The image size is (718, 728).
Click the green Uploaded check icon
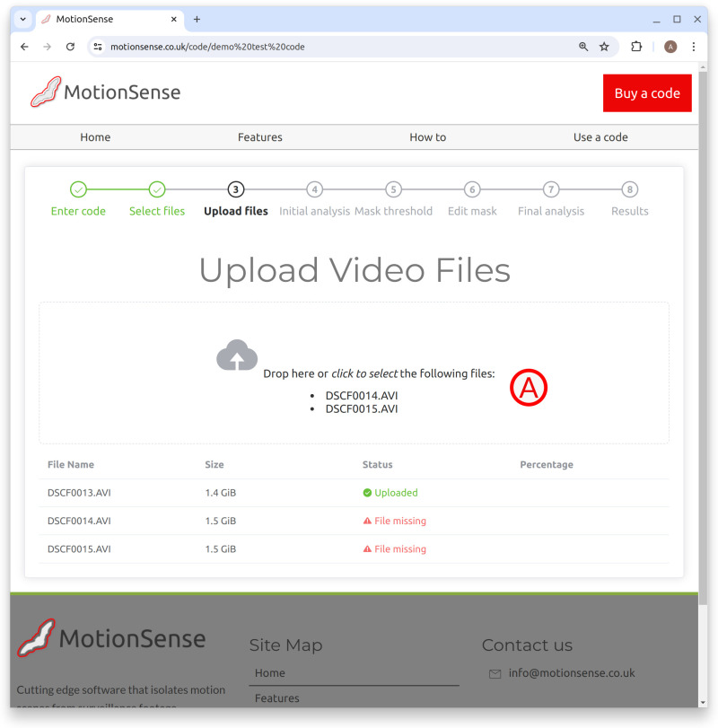coord(367,493)
